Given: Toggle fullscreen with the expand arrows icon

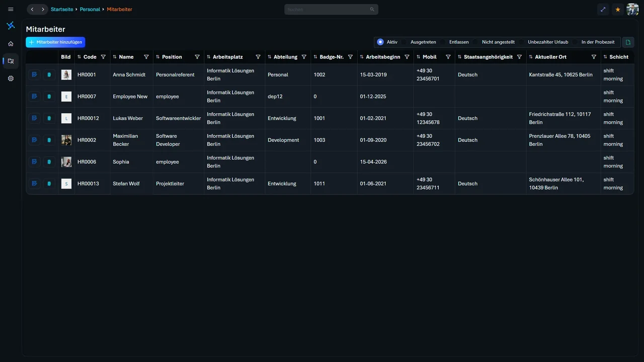Looking at the screenshot, I should click(603, 10).
